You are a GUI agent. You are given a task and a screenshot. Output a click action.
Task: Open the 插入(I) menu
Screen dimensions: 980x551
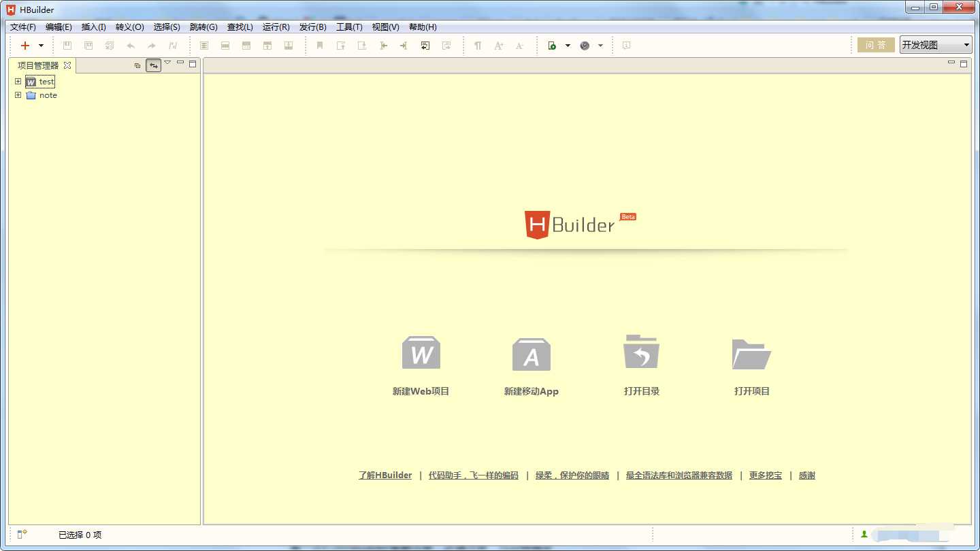(x=94, y=27)
